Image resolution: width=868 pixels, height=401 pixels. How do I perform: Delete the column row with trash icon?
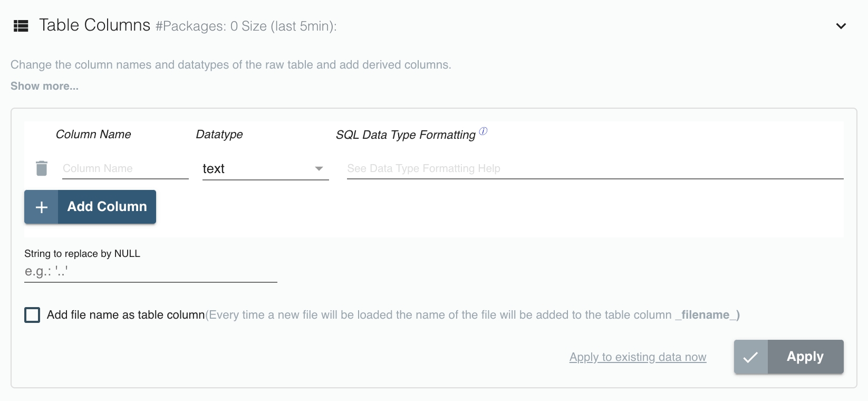point(42,168)
